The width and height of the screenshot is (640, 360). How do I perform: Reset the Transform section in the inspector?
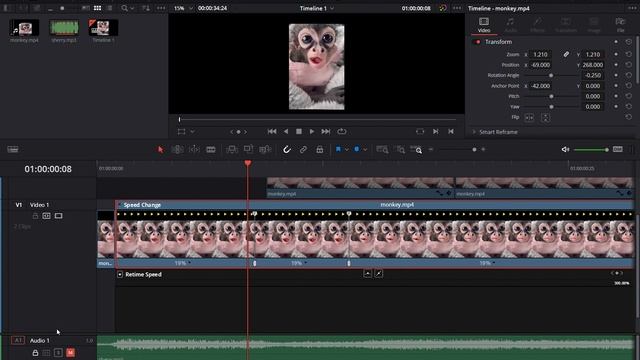click(x=629, y=42)
